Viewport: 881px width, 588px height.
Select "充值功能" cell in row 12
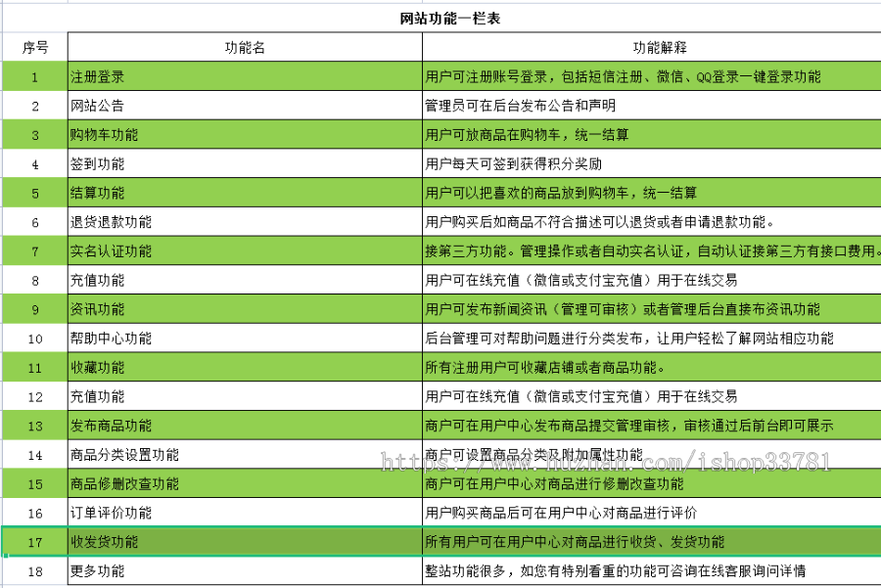(245, 396)
